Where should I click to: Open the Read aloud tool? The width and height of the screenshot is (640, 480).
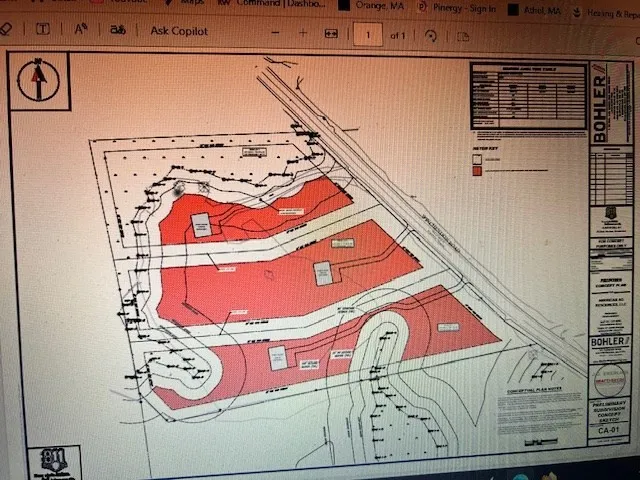80,31
